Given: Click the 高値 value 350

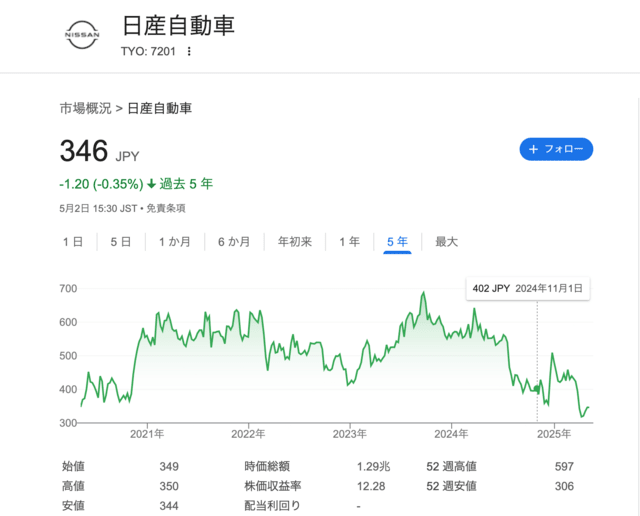Looking at the screenshot, I should (x=169, y=486).
